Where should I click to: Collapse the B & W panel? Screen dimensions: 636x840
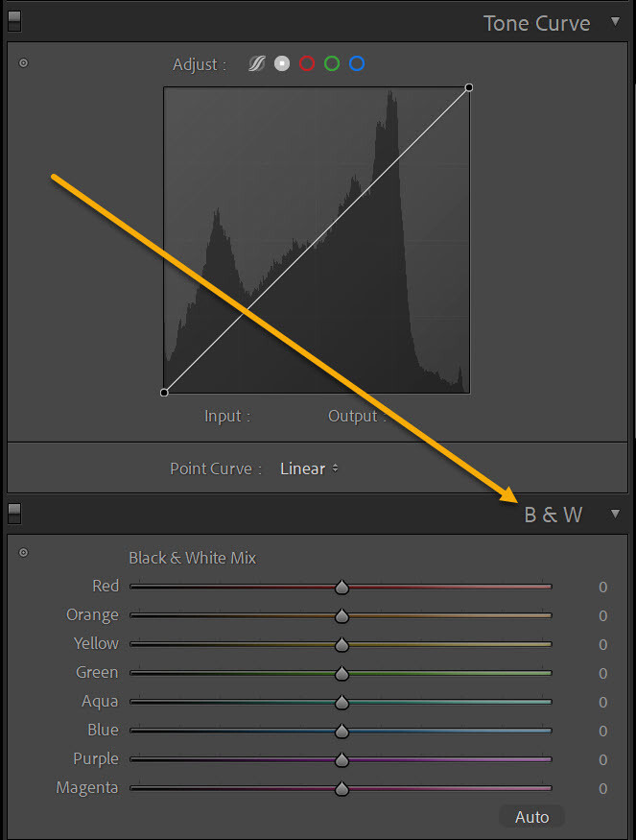click(615, 515)
